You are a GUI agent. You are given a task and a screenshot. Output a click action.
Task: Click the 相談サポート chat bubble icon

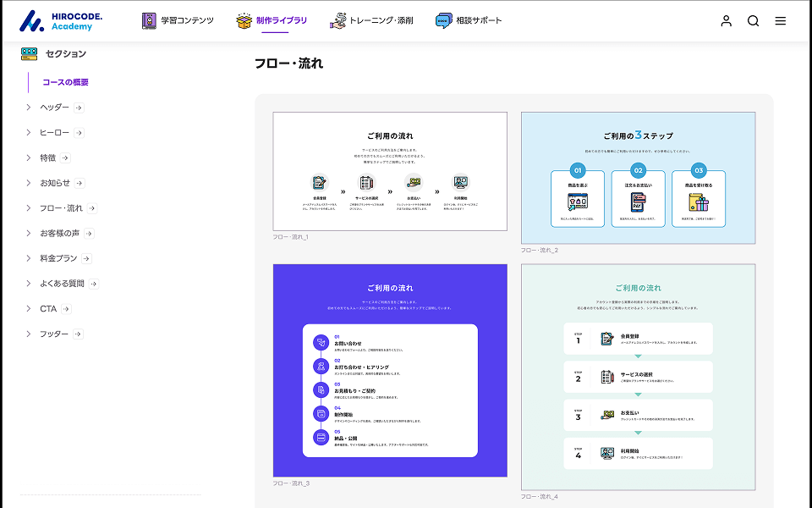444,21
